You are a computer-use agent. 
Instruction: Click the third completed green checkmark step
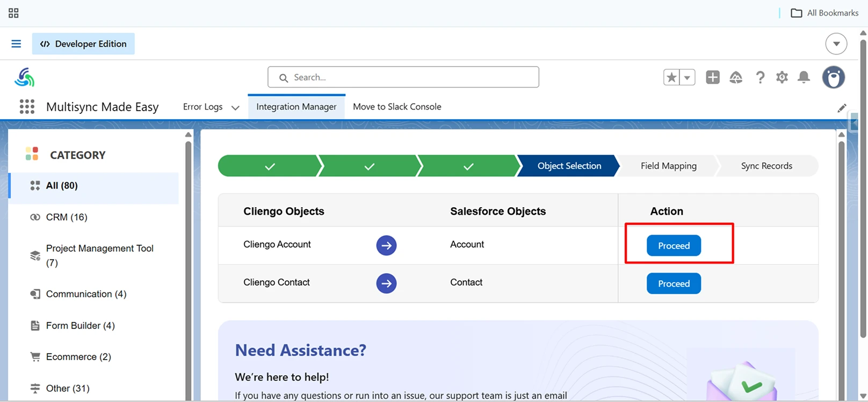point(468,166)
